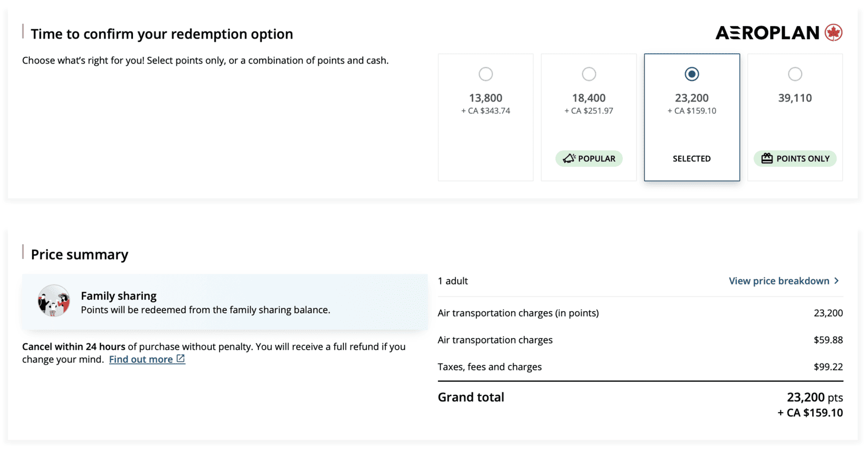Click the SELECTED label on the chosen card
The image size is (868, 449).
692,159
